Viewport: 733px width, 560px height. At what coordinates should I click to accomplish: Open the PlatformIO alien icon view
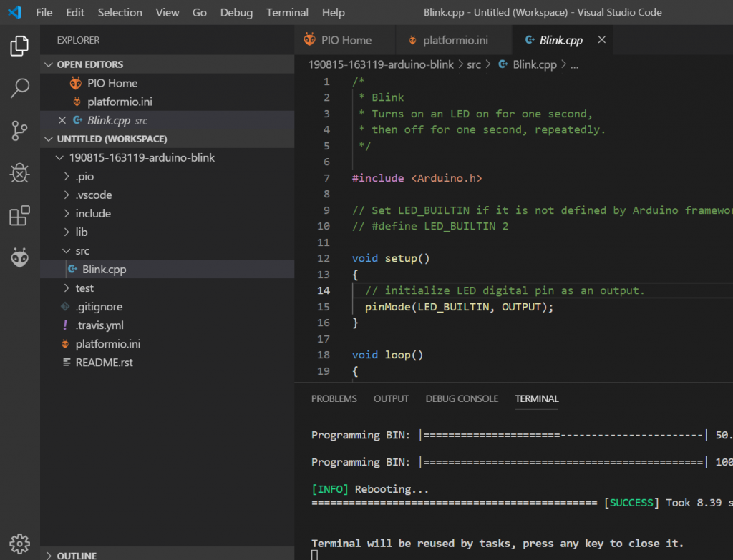coord(19,257)
